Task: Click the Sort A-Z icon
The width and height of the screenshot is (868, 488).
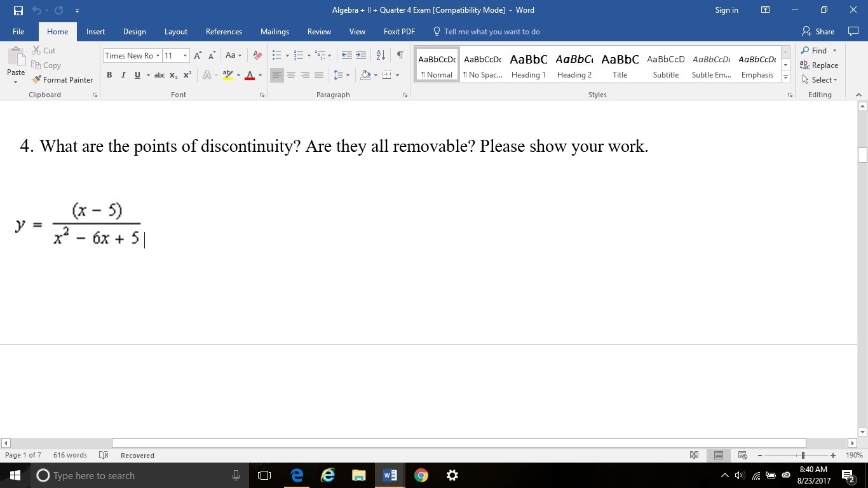Action: tap(381, 55)
